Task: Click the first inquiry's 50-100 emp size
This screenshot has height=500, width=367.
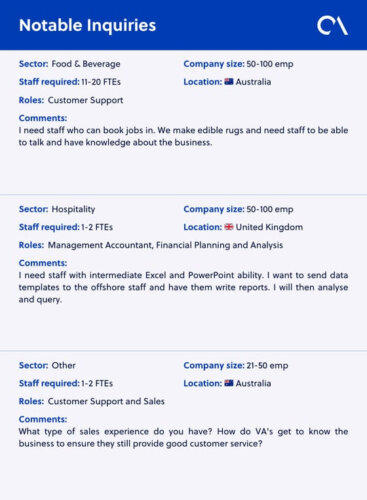Action: pyautogui.click(x=270, y=64)
